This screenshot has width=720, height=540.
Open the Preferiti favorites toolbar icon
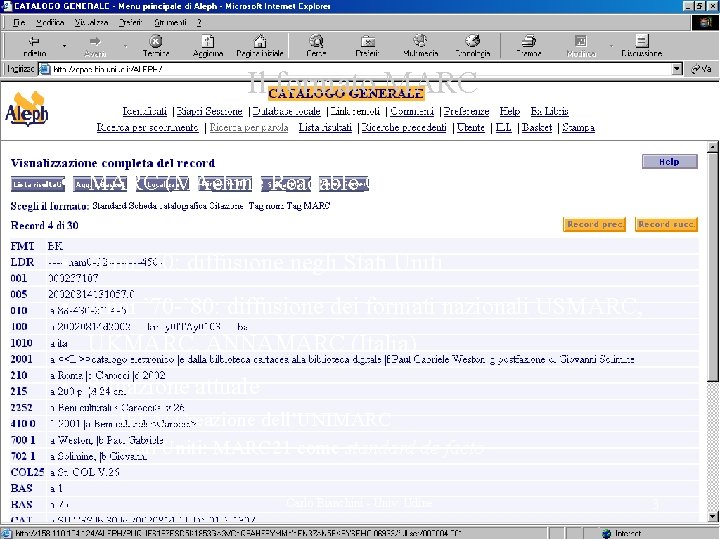[x=367, y=45]
